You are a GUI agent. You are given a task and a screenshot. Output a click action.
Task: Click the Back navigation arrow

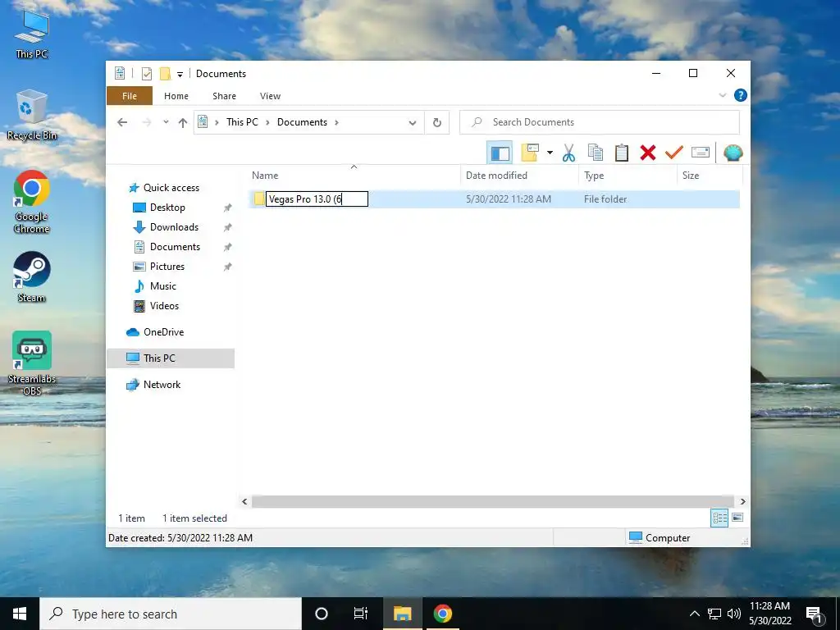pos(122,122)
